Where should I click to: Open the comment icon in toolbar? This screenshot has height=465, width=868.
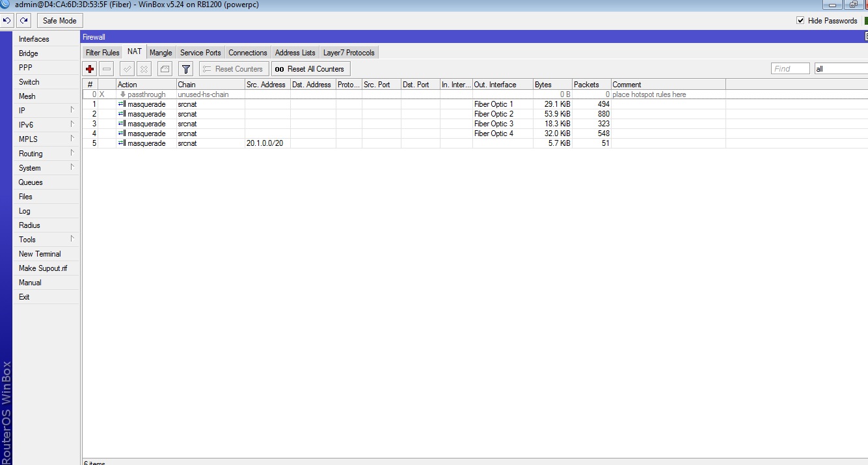(x=165, y=69)
